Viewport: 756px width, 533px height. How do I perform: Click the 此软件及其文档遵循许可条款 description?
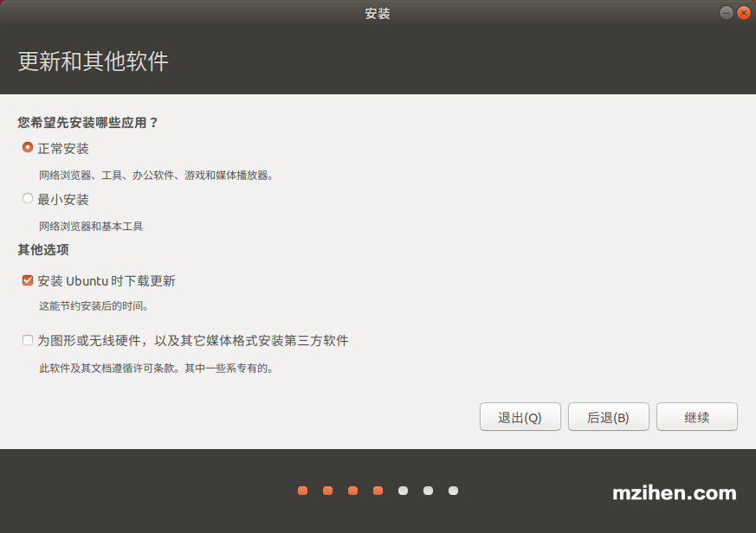click(x=157, y=369)
